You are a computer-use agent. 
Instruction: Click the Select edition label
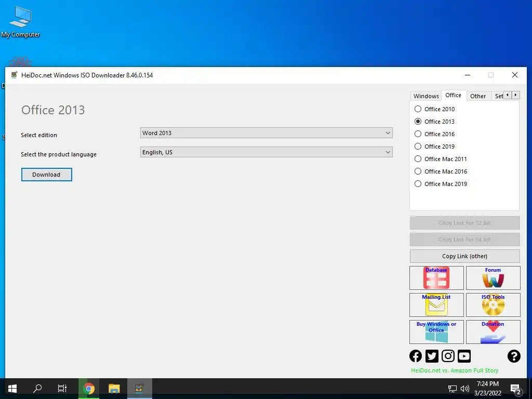click(38, 135)
